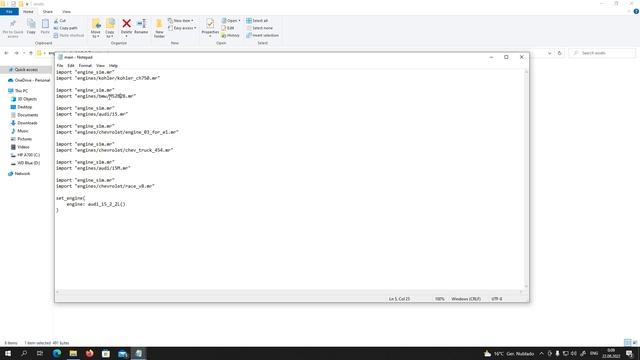The image size is (640, 360).
Task: Open Desktop in navigation pane
Action: tap(22, 107)
